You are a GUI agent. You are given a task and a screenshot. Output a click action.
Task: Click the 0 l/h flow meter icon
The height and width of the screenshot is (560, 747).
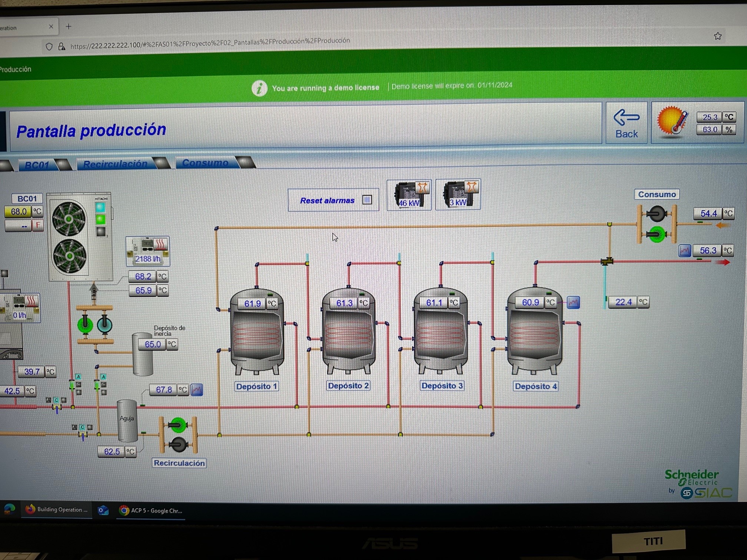(x=20, y=308)
